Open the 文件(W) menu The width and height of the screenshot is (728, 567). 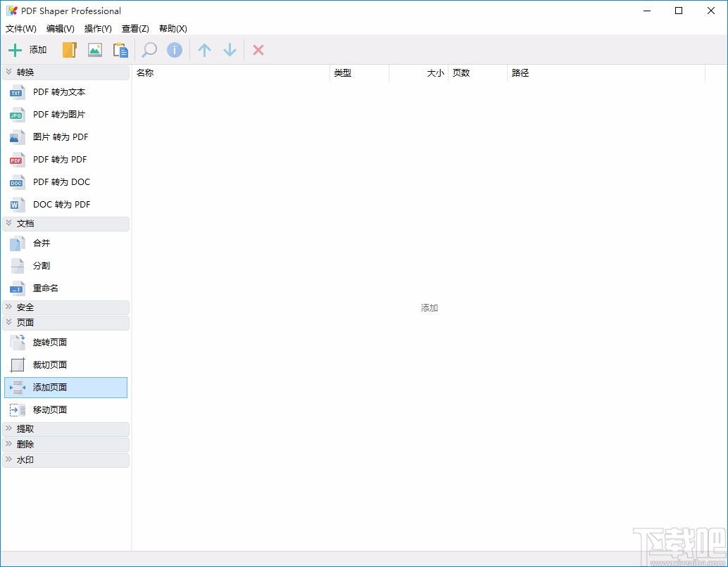coord(20,29)
